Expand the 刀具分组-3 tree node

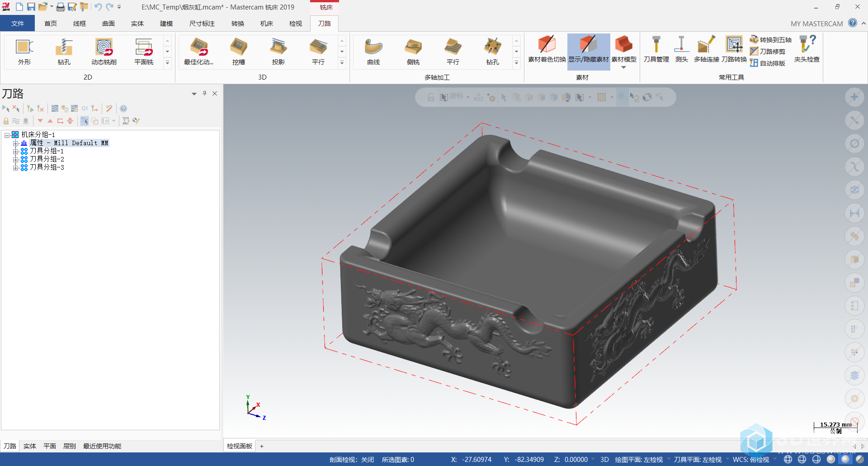pyautogui.click(x=15, y=167)
